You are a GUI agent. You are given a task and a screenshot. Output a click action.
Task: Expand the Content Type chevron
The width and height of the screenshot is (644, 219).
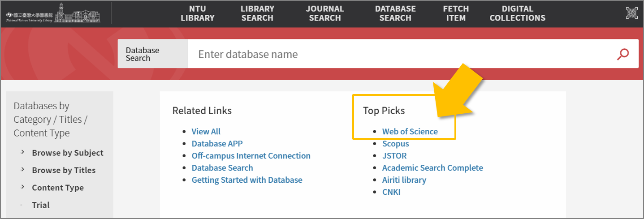pos(22,188)
